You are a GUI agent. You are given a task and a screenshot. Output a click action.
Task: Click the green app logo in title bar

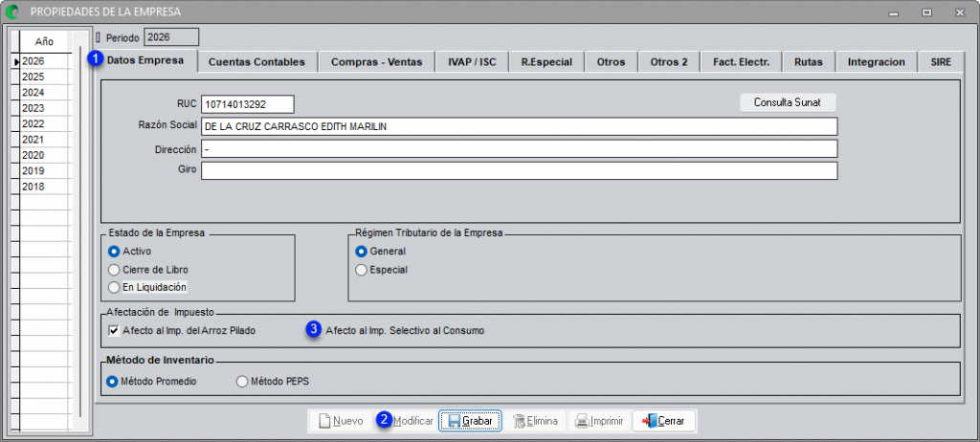coord(11,11)
